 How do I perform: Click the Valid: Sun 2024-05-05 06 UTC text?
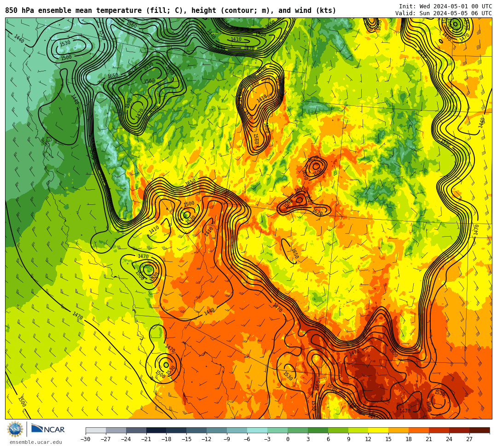444,13
